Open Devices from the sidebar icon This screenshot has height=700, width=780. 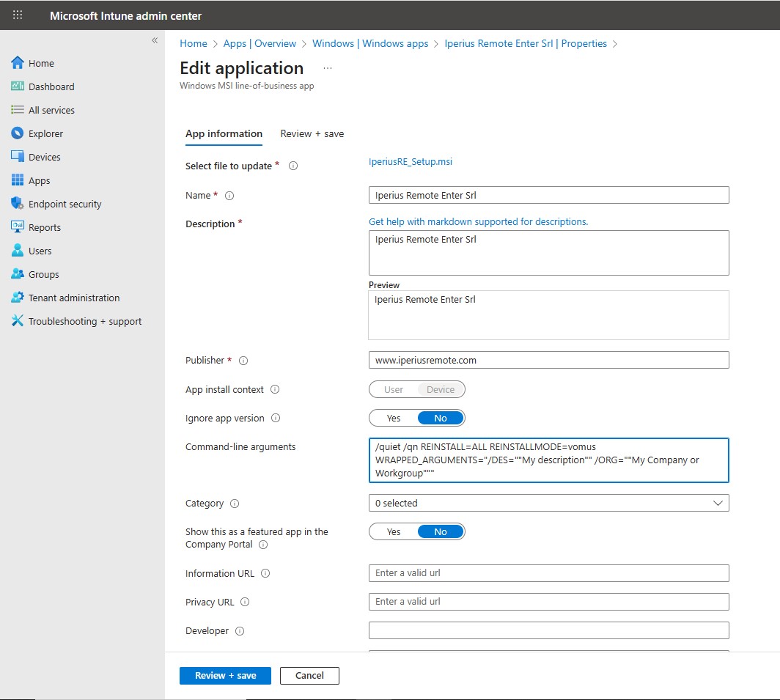18,157
